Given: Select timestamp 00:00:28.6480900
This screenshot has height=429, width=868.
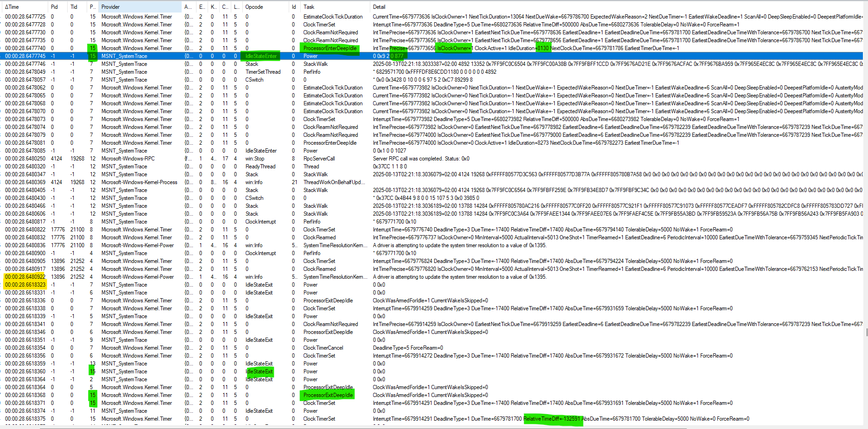Looking at the screenshot, I should [25, 253].
